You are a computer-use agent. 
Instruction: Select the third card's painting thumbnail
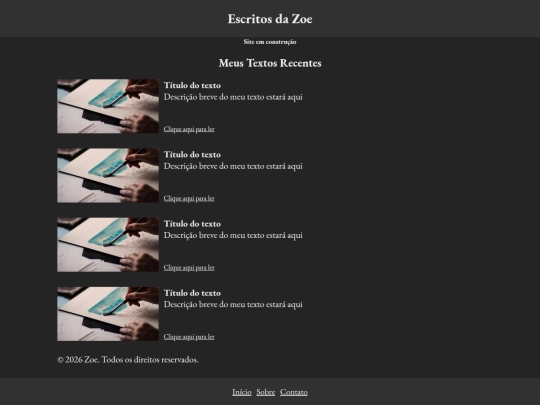point(108,245)
